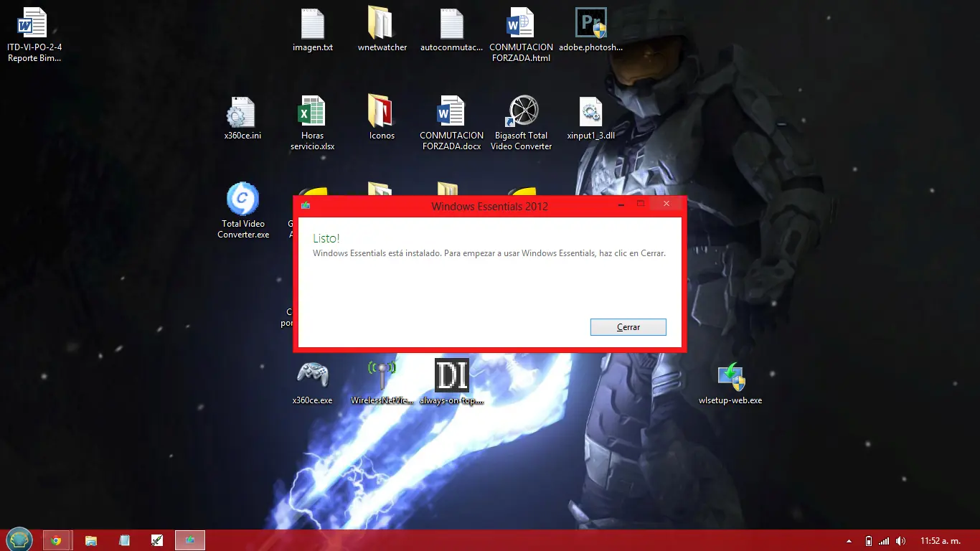Screen dimensions: 980x551
Task: Open the volume speaker tray icon
Action: (x=901, y=541)
